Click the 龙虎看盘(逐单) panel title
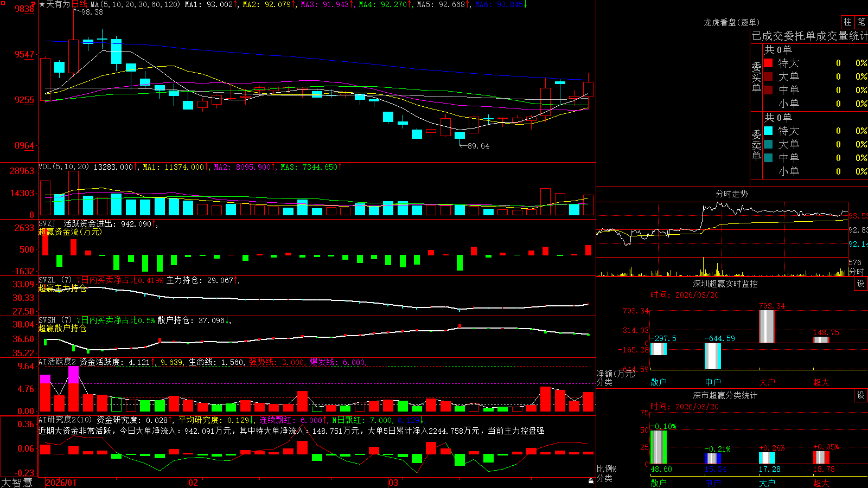 pos(732,22)
